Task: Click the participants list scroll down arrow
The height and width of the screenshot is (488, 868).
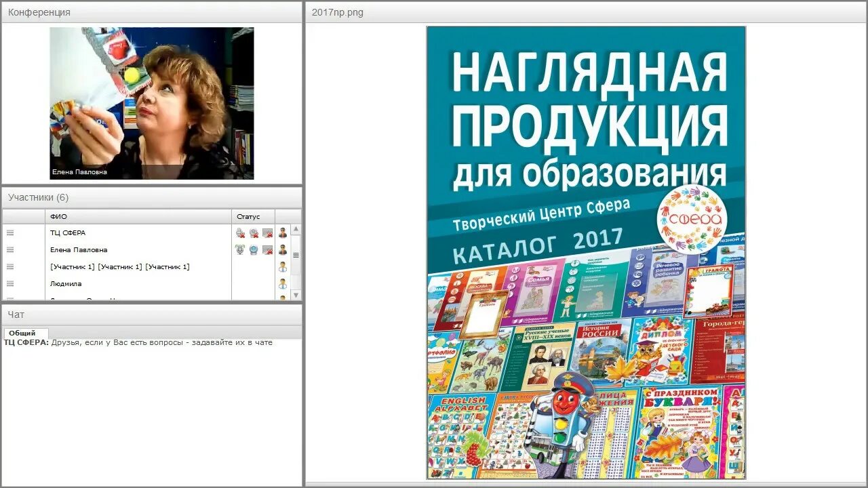Action: click(296, 295)
